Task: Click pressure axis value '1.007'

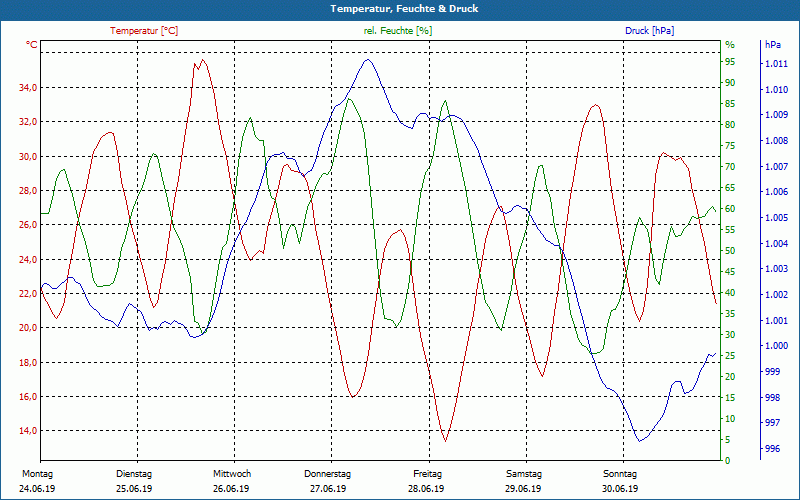Action: (x=776, y=167)
